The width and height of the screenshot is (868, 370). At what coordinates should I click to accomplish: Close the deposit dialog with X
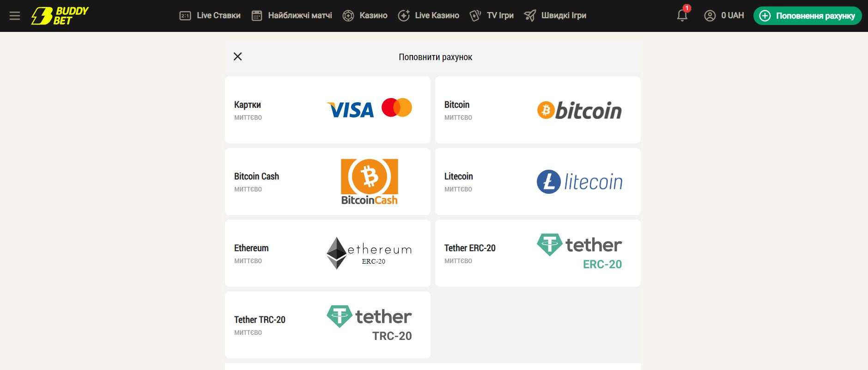[x=237, y=56]
